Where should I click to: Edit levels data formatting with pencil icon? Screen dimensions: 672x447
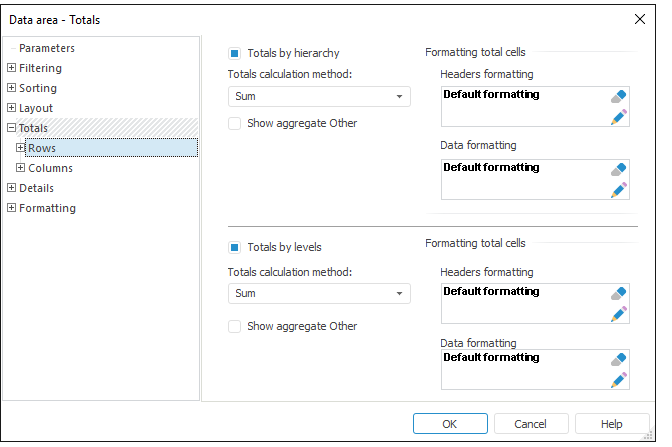pos(619,379)
